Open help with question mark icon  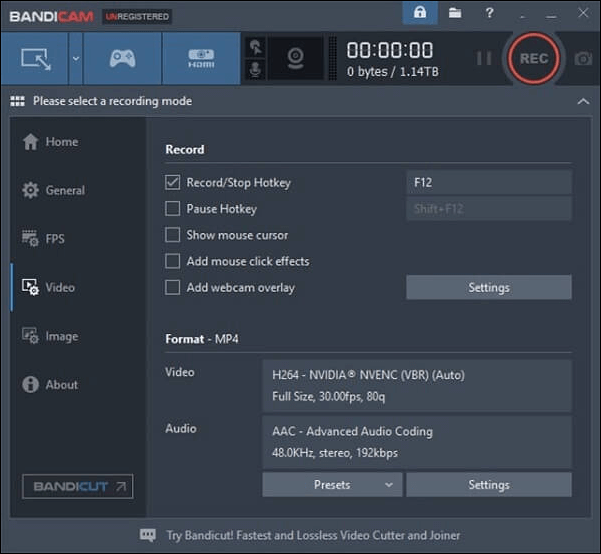pos(489,14)
